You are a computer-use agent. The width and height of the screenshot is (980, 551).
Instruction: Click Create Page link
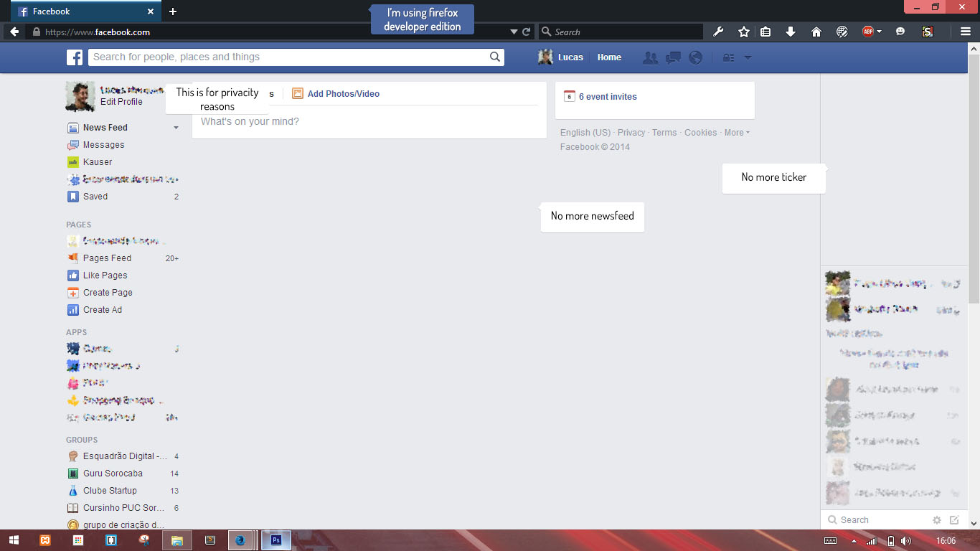[x=108, y=293]
